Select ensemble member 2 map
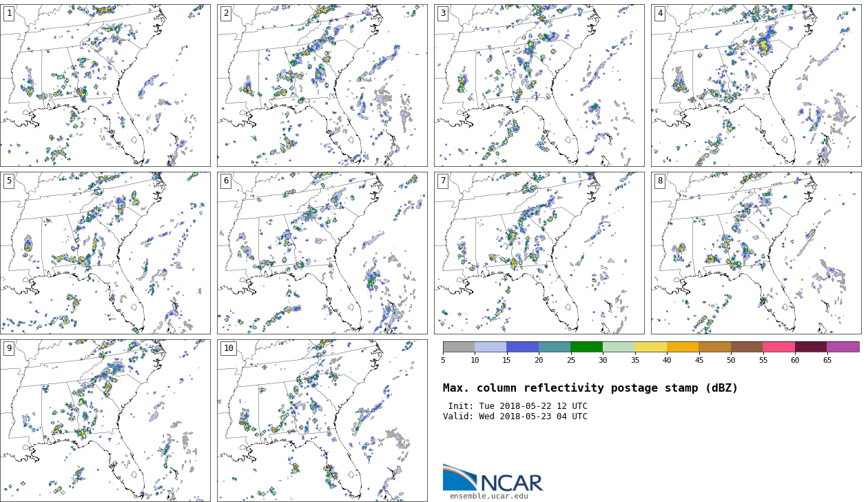The width and height of the screenshot is (868, 502). (322, 86)
